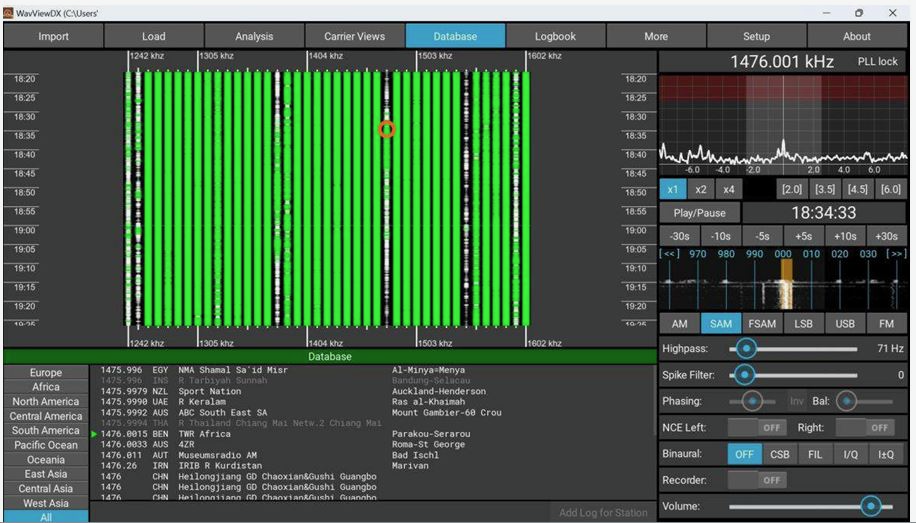Skip forward using the +10s button

pos(845,236)
